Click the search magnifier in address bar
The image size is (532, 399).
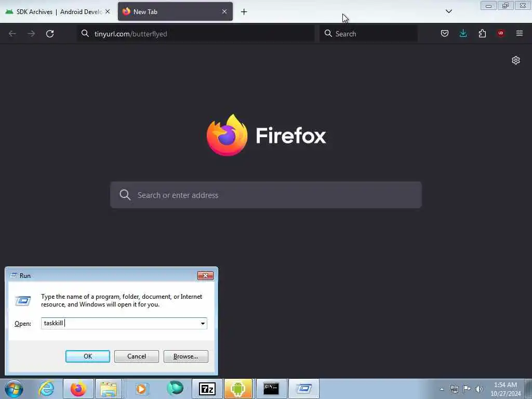pos(85,33)
